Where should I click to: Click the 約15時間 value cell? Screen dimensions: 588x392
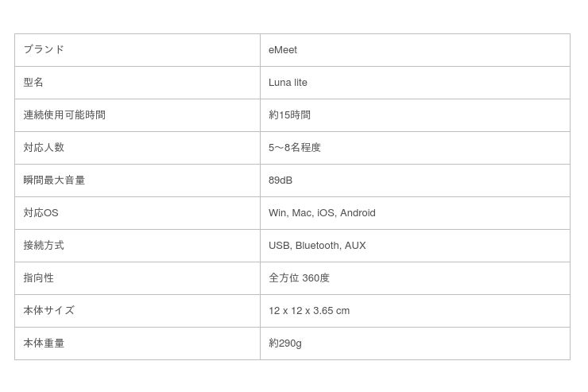(289, 115)
